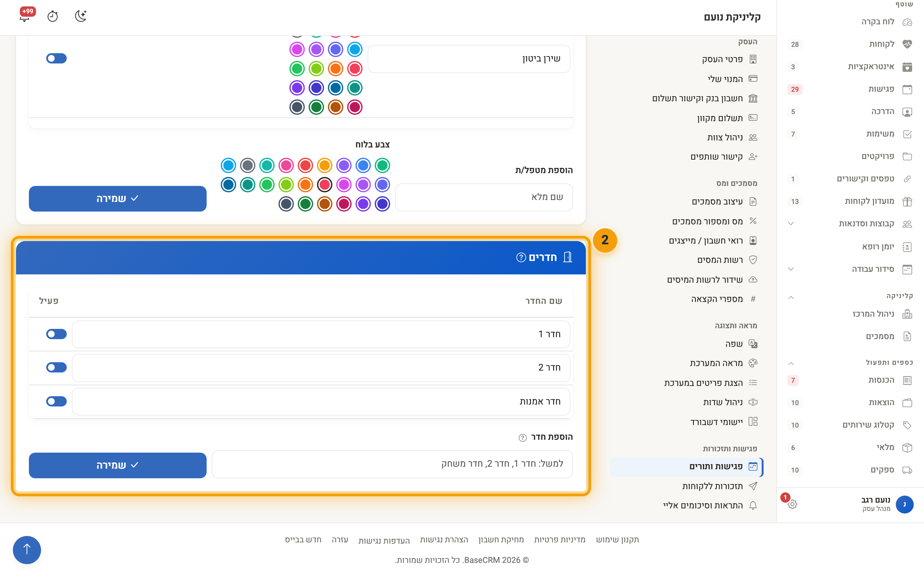This screenshot has width=924, height=577.
Task: Open the notifications bell with +99 badge
Action: (25, 16)
